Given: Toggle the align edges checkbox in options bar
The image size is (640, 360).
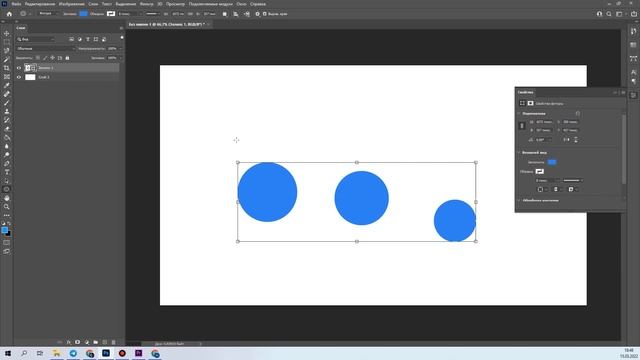Looking at the screenshot, I should coord(264,14).
